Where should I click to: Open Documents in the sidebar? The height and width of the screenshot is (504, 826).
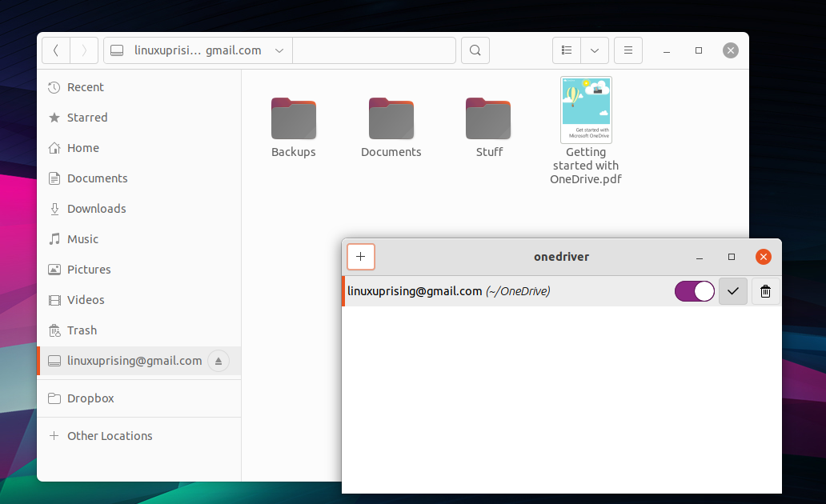coord(139,178)
